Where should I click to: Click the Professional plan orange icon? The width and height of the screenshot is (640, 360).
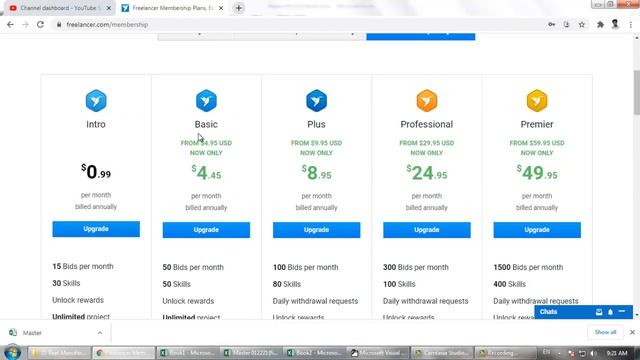427,100
